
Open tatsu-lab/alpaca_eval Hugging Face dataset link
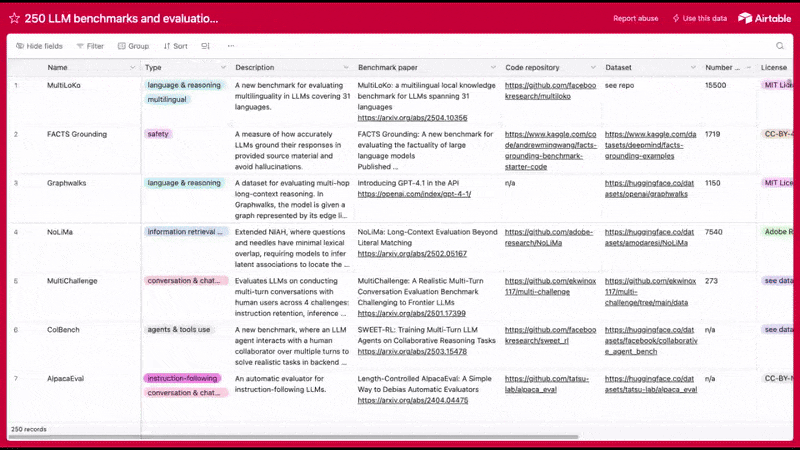tap(651, 384)
